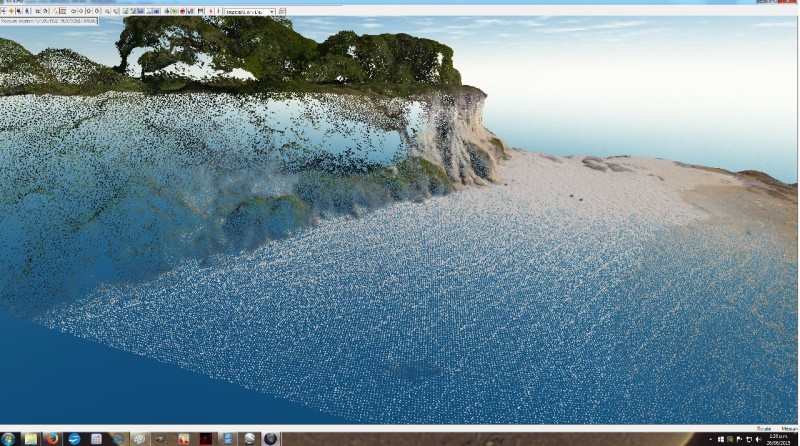Click the yellow plus icon in the toolbar
This screenshot has height=446, width=800.
coord(11,11)
